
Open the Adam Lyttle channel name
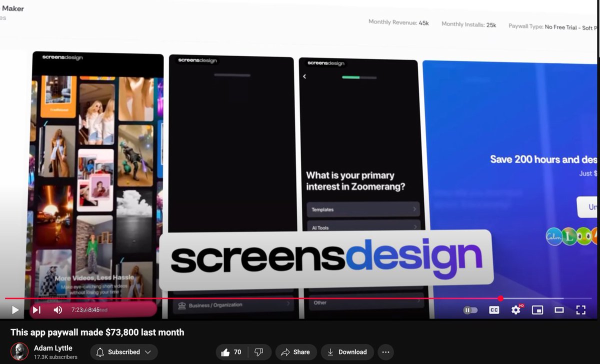point(53,348)
